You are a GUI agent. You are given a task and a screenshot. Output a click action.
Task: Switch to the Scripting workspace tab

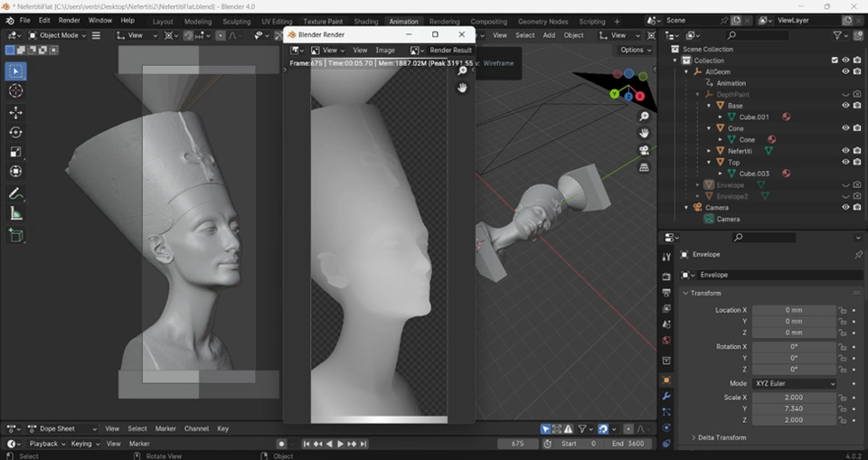591,21
